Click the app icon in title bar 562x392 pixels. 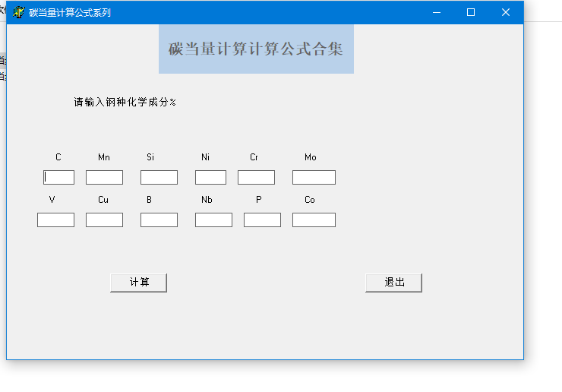(18, 12)
